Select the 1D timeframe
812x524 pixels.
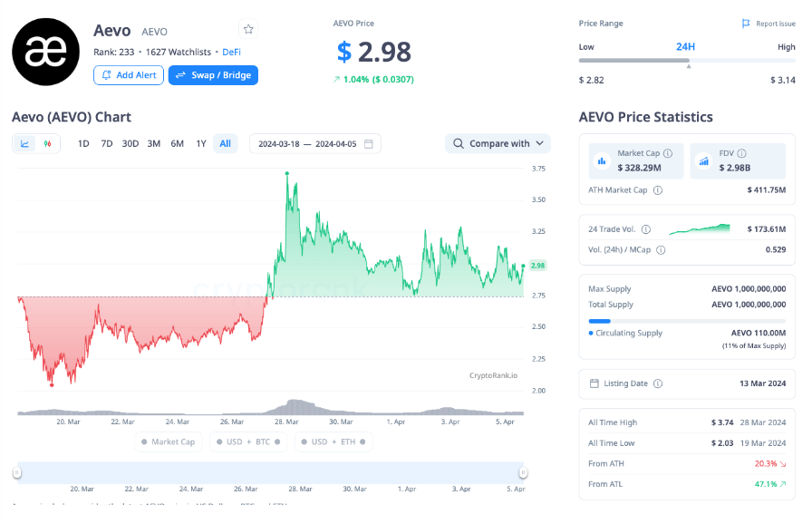point(83,143)
